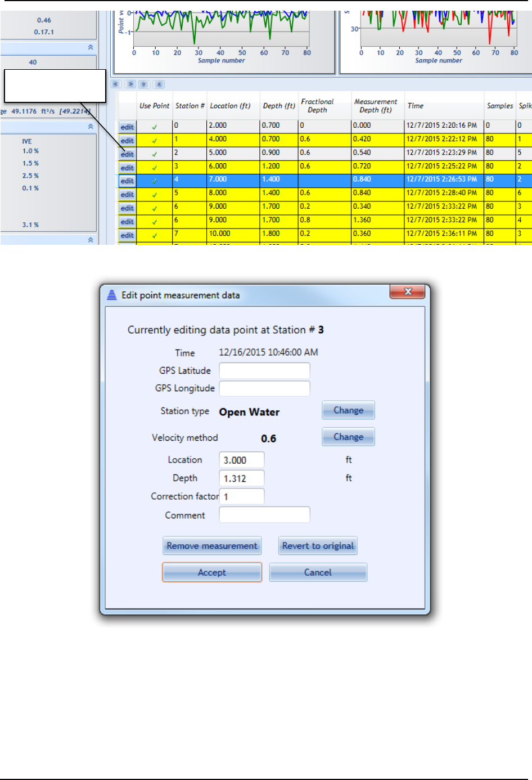Image resolution: width=532 pixels, height=780 pixels.
Task: Click Remove measurement button
Action: (212, 546)
